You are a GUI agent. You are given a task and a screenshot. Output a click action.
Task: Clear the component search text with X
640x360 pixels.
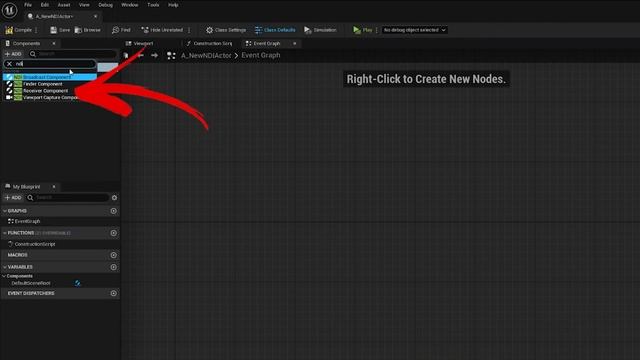click(x=9, y=64)
